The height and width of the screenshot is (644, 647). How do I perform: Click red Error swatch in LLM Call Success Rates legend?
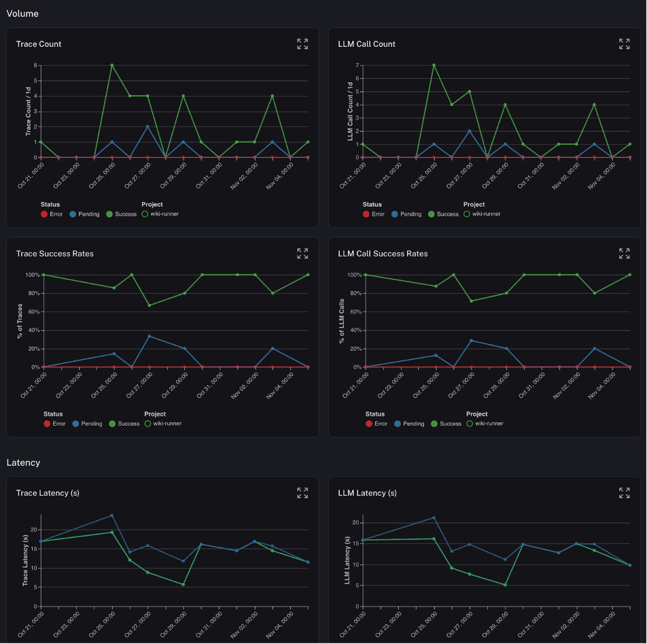click(368, 424)
